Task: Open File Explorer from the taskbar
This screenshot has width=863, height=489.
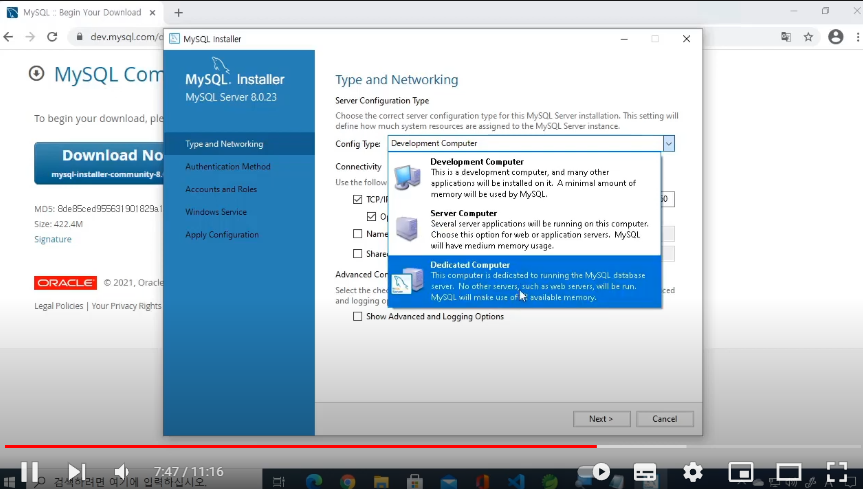Action: point(381,482)
